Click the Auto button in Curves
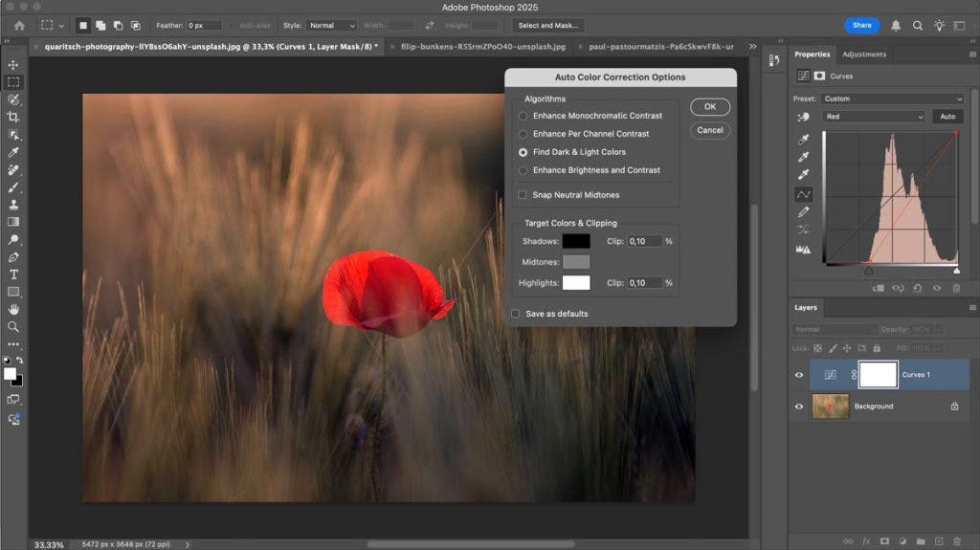The width and height of the screenshot is (980, 550). (947, 117)
